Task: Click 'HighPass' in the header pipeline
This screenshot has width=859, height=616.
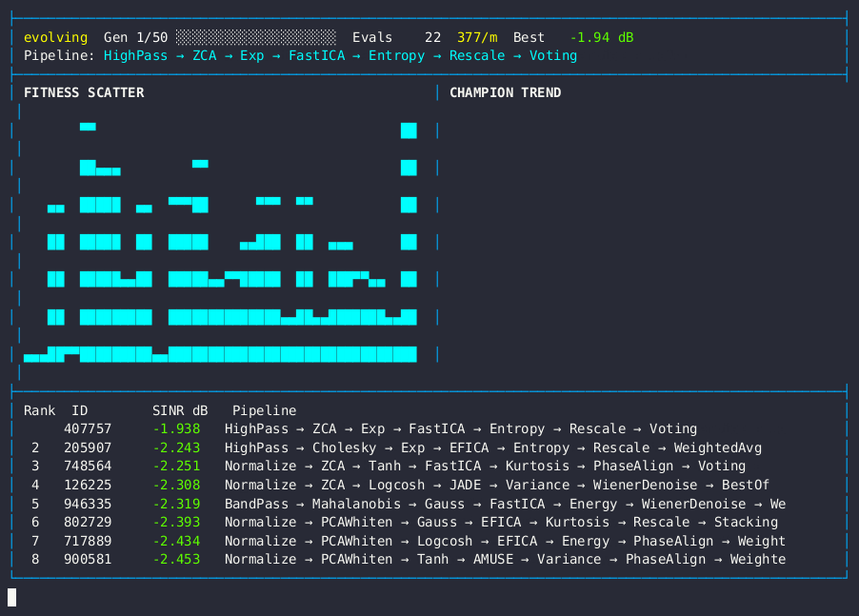Action: tap(136, 56)
